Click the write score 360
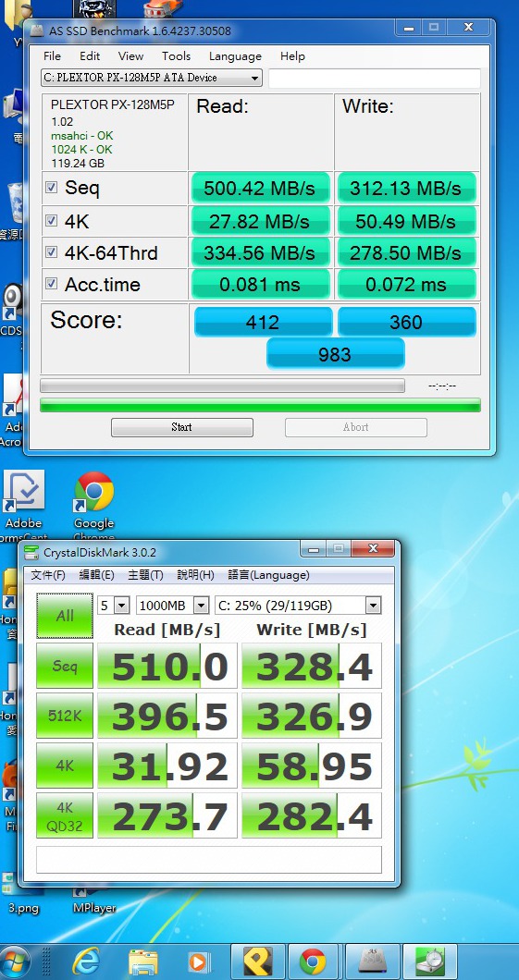This screenshot has height=980, width=519. pyautogui.click(x=406, y=322)
